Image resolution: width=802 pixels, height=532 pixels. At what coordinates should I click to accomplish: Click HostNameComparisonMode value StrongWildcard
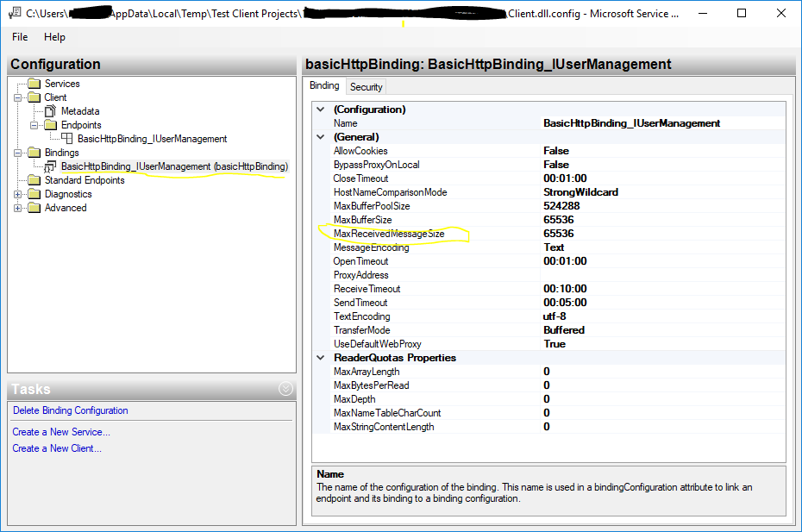663,192
